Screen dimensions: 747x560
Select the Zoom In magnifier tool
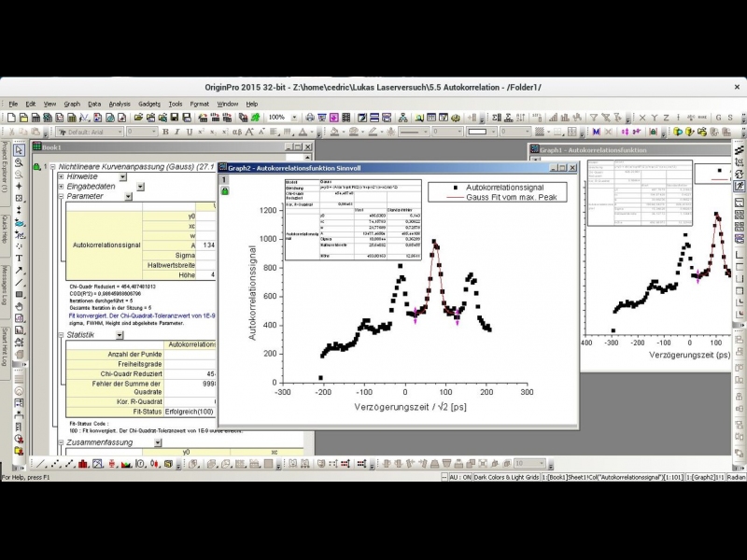19,162
